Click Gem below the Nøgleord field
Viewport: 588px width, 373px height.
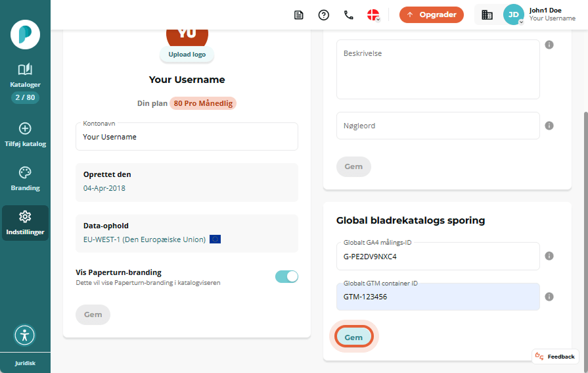[x=353, y=167]
